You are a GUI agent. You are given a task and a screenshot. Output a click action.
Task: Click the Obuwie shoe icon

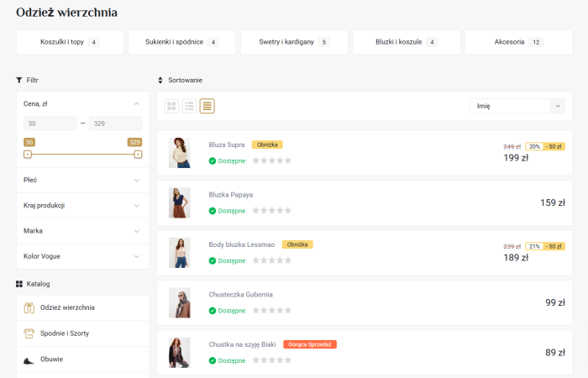(29, 360)
